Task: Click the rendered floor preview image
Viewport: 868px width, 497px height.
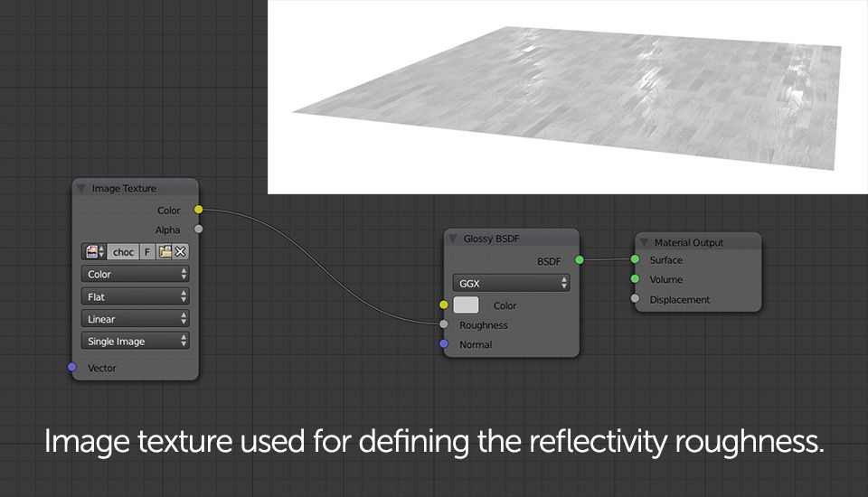Action: (568, 97)
